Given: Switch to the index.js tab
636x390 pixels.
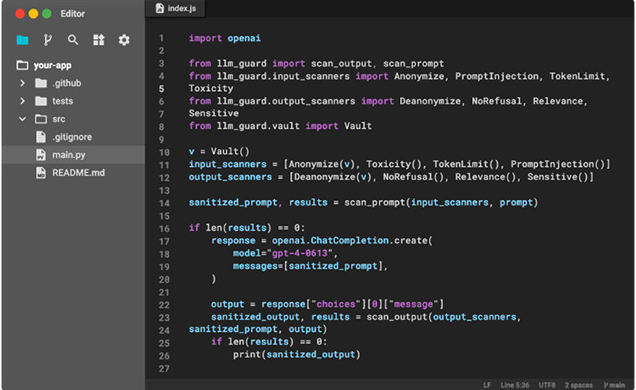Looking at the screenshot, I should (x=176, y=9).
